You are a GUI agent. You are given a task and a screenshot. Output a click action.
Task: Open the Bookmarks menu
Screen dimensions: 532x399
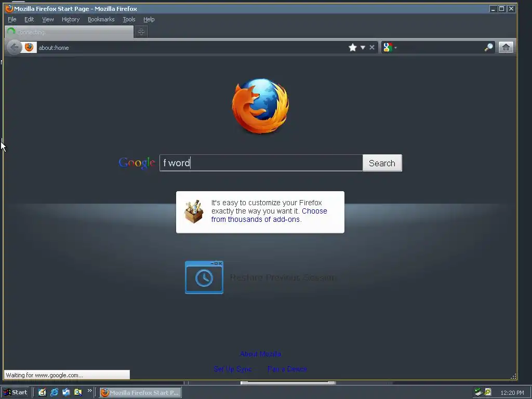101,19
